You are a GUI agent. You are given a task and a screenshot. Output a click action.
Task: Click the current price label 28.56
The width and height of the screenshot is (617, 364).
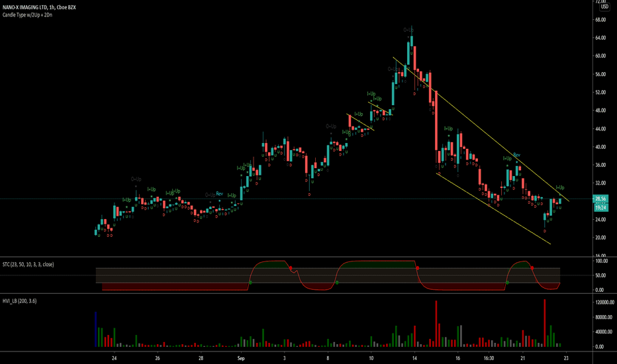(x=600, y=199)
